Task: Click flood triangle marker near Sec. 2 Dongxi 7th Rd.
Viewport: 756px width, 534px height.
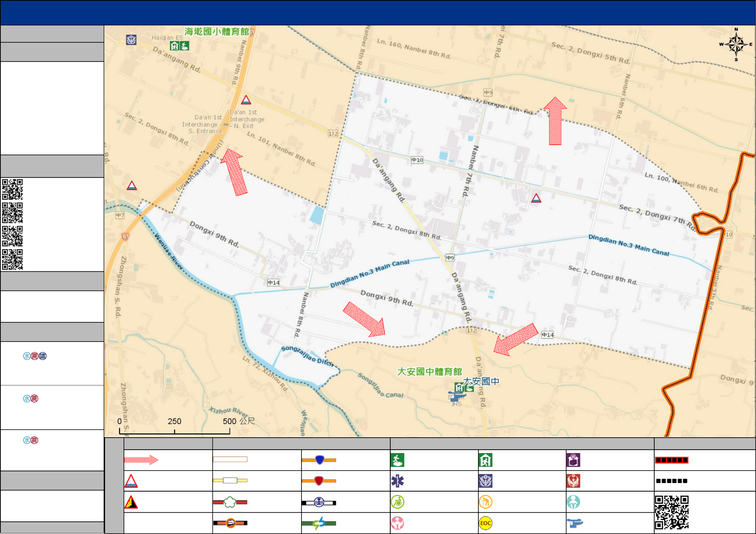Action: point(536,198)
